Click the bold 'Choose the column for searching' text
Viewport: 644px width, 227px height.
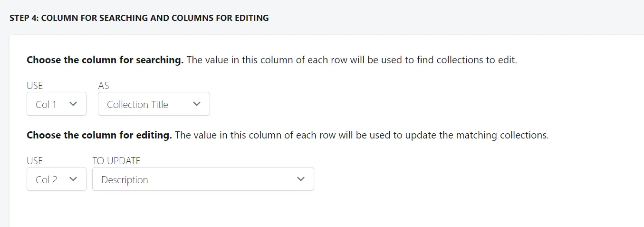[105, 60]
